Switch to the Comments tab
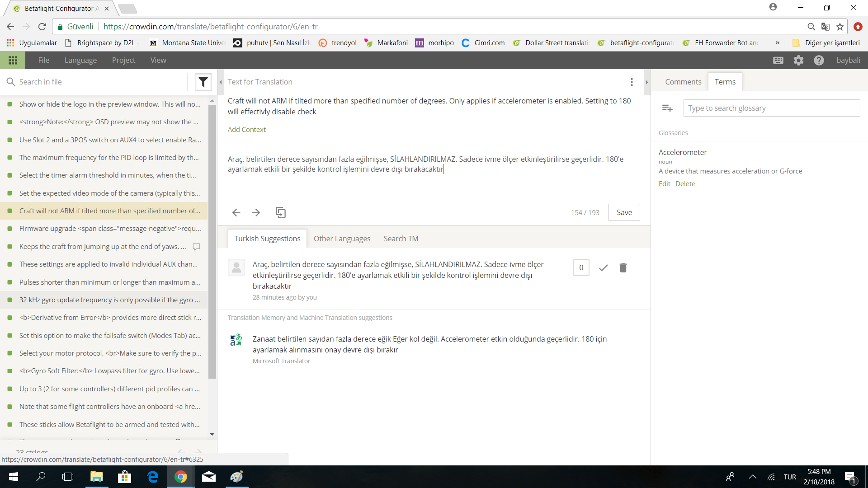Image resolution: width=868 pixels, height=488 pixels. (x=683, y=82)
